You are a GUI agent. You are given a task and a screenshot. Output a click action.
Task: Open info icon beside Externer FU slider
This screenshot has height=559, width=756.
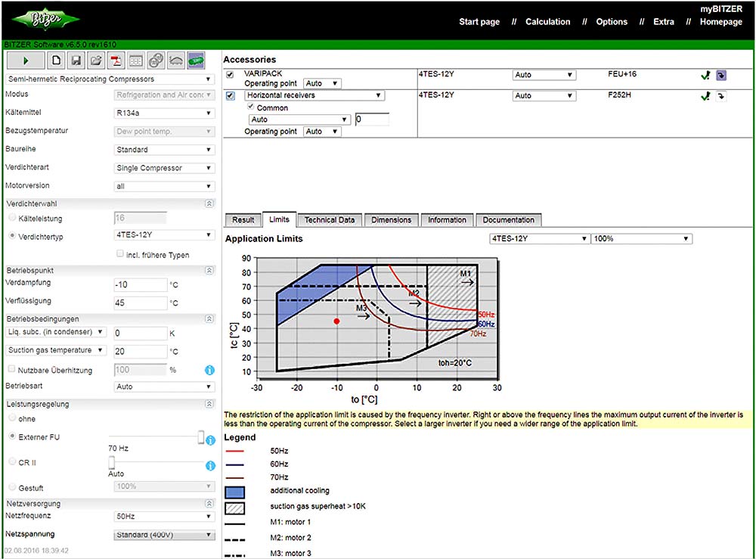click(x=211, y=440)
